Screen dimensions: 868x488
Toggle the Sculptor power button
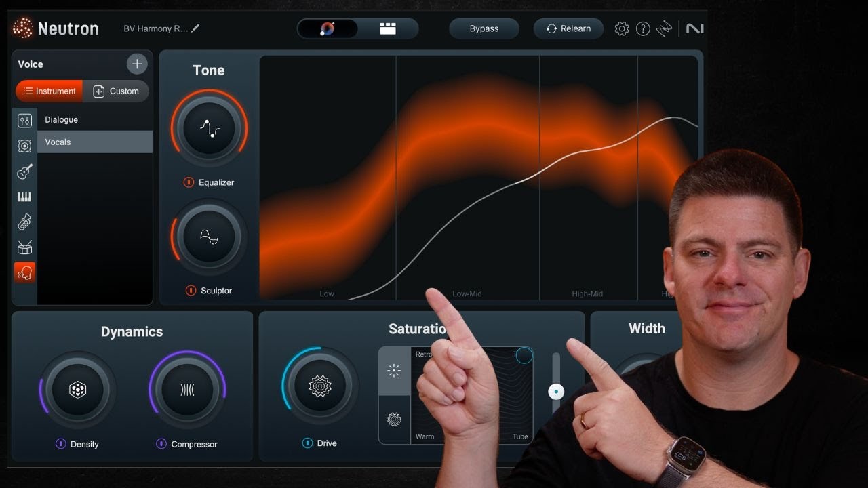191,291
